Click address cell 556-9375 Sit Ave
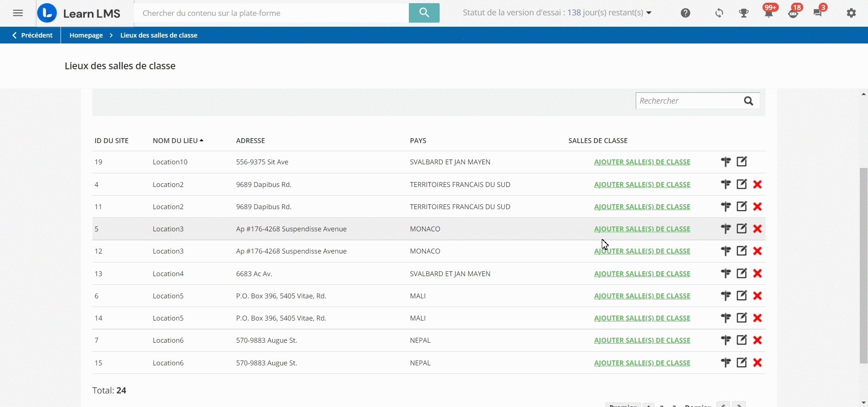The height and width of the screenshot is (407, 868). [x=262, y=162]
